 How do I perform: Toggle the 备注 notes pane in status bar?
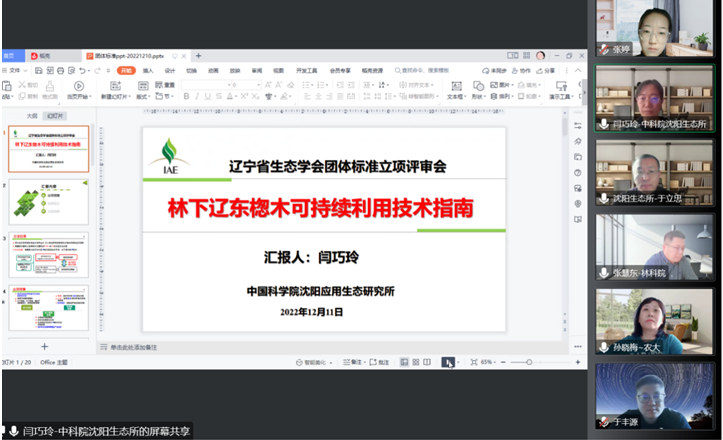click(353, 362)
